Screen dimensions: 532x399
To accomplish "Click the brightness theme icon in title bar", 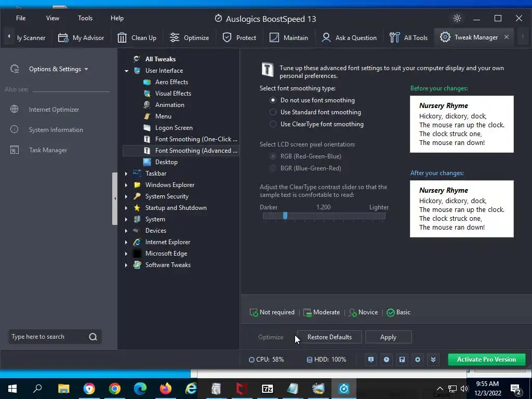I will point(457,18).
